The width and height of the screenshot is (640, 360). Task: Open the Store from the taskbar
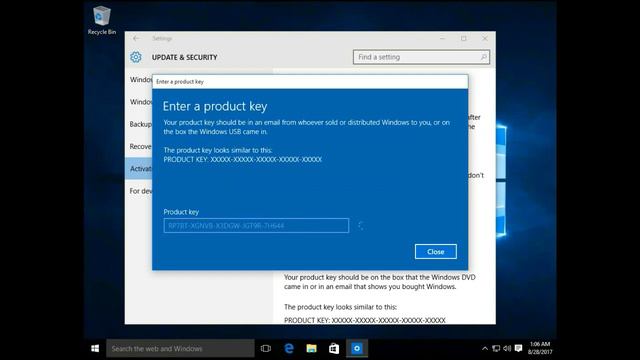(334, 349)
